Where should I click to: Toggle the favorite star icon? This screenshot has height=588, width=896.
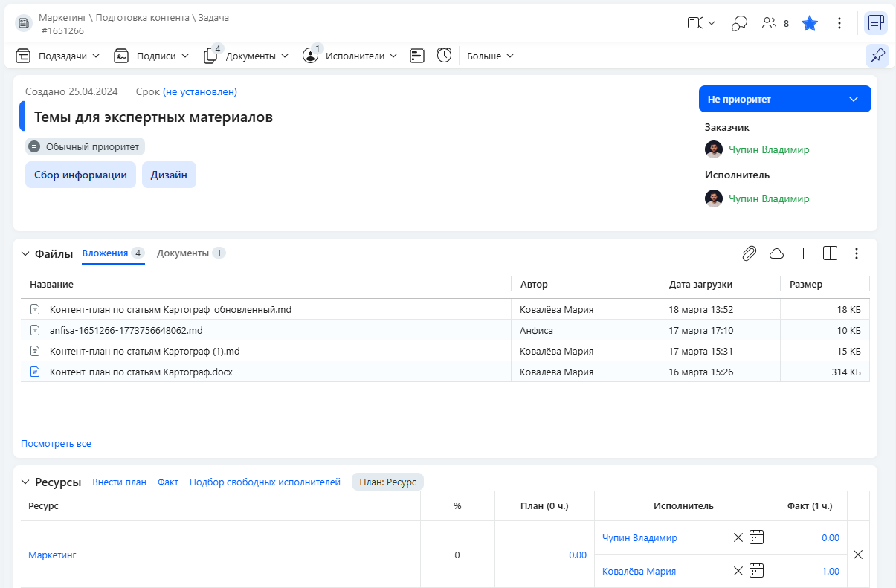(x=810, y=23)
